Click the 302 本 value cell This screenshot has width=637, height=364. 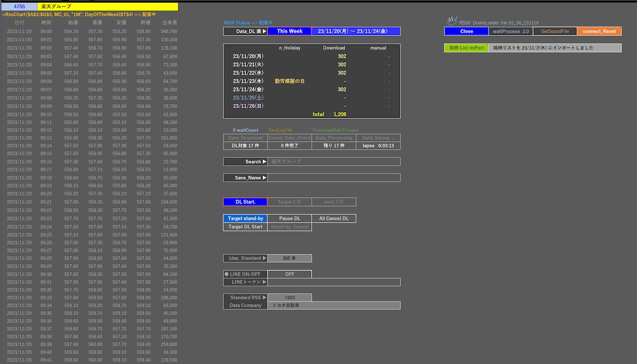pos(290,258)
